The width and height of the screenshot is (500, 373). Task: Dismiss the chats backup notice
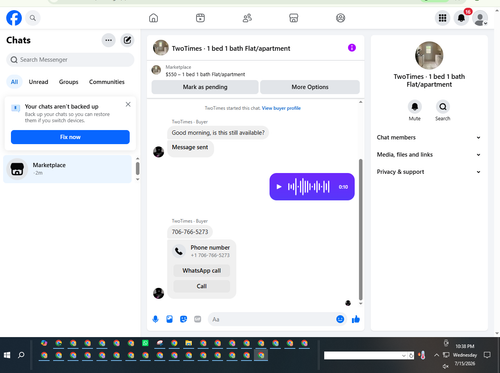tap(128, 104)
